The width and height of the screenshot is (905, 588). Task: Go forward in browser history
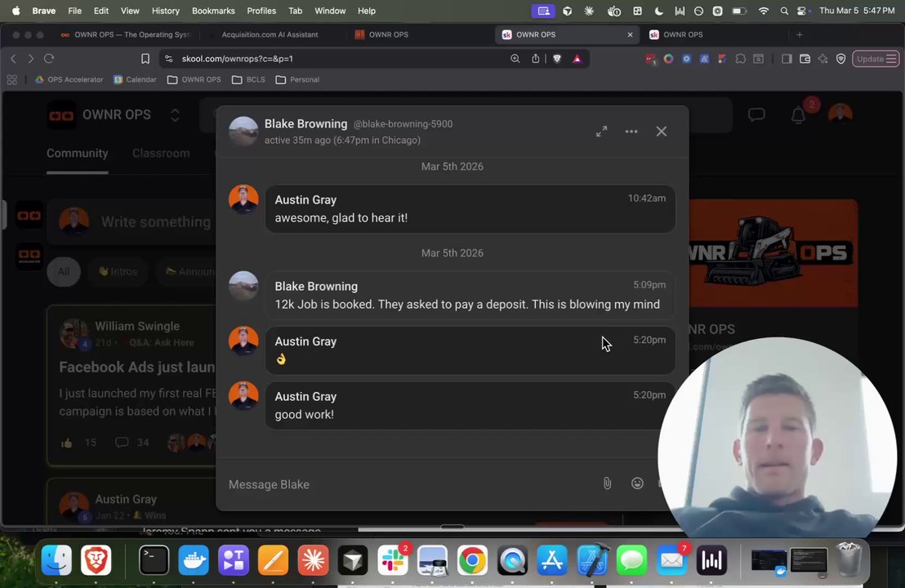coord(31,59)
